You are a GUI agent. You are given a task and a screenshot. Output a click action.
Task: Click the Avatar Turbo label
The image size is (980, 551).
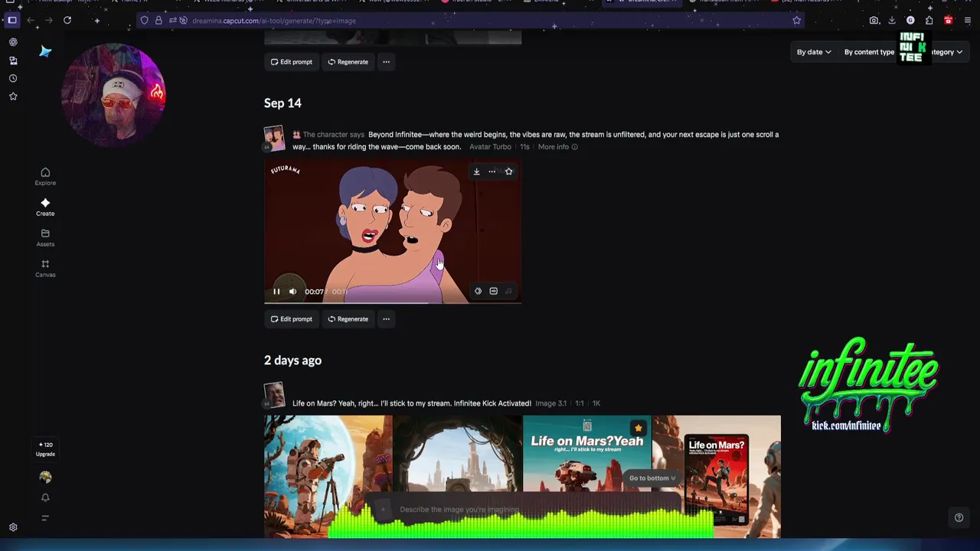pyautogui.click(x=490, y=147)
